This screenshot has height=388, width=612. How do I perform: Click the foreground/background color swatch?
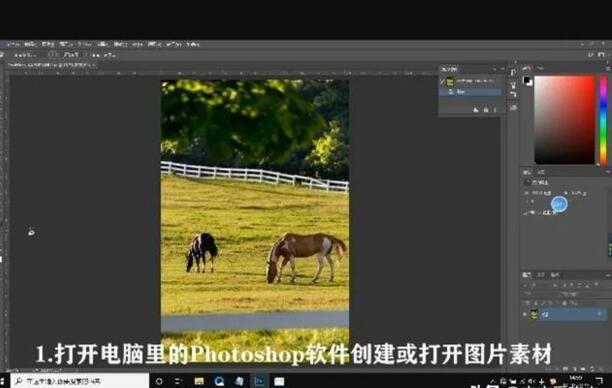click(x=527, y=81)
